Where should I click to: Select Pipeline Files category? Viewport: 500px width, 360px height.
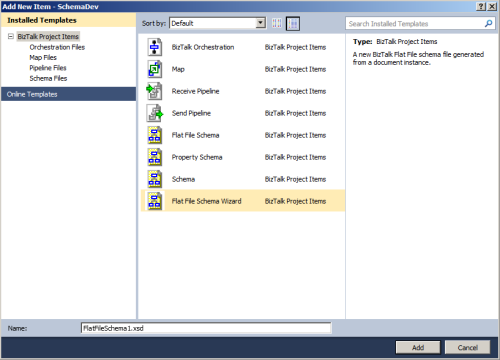click(48, 68)
